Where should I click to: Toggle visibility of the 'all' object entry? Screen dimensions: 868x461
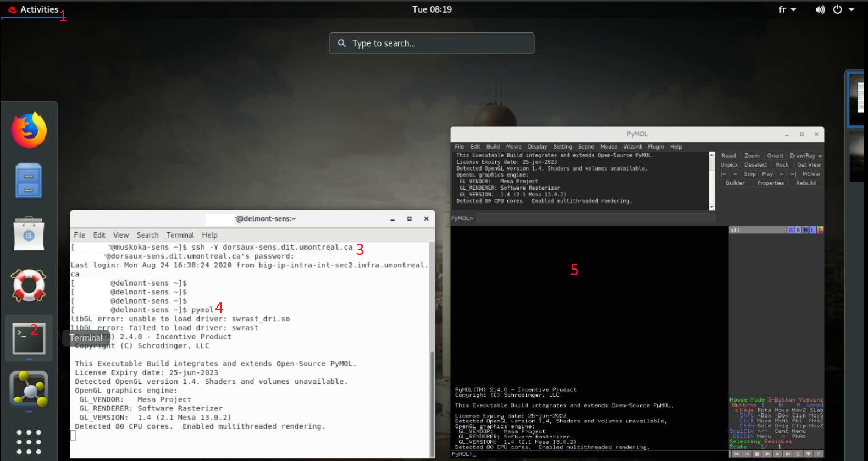(x=758, y=230)
